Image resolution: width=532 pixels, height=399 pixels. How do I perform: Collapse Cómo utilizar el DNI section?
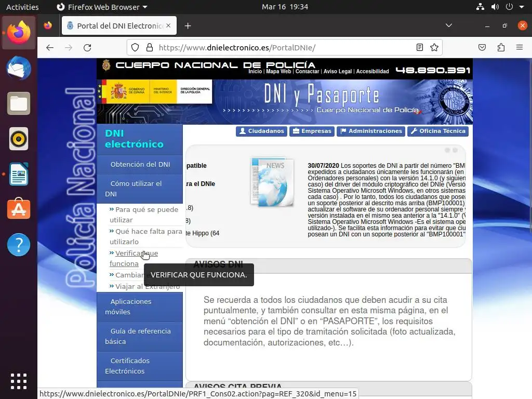pyautogui.click(x=140, y=189)
